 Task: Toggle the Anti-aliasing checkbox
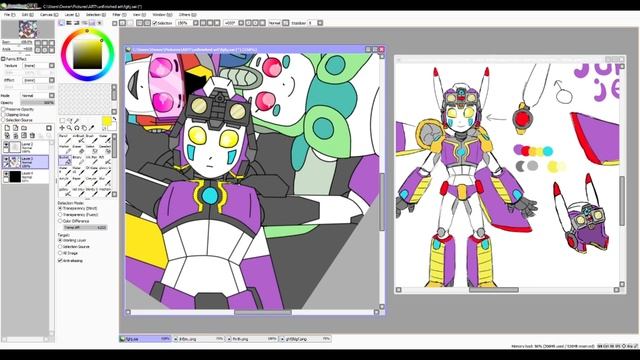coord(60,260)
